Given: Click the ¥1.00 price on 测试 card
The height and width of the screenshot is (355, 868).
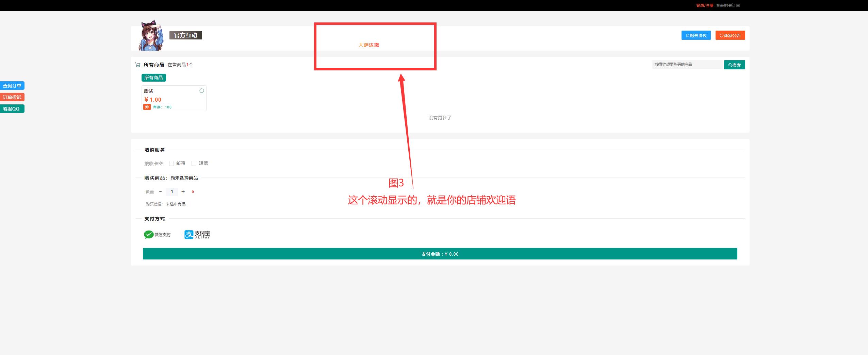Looking at the screenshot, I should point(153,100).
